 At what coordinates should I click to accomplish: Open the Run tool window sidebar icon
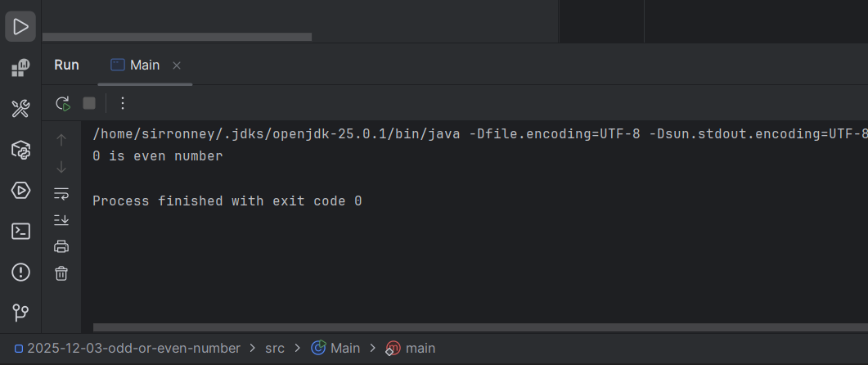tap(20, 27)
